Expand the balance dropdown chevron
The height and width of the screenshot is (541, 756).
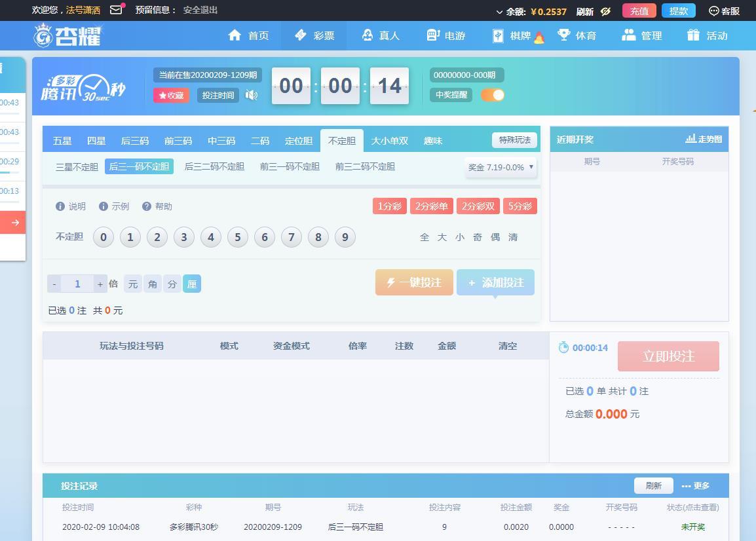[499, 12]
